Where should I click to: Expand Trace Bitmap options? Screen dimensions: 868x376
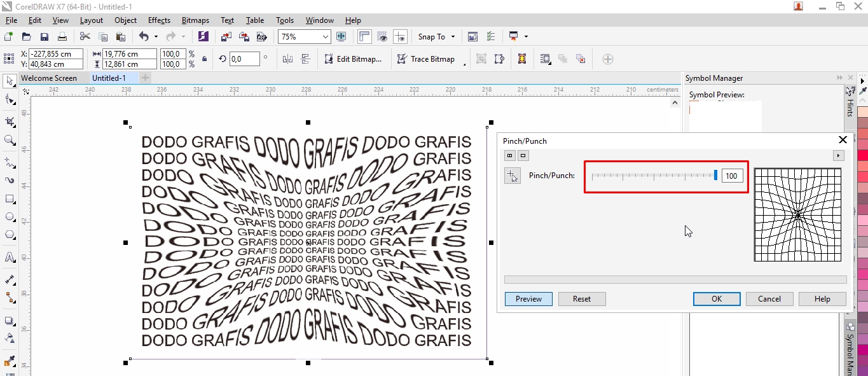(x=464, y=64)
